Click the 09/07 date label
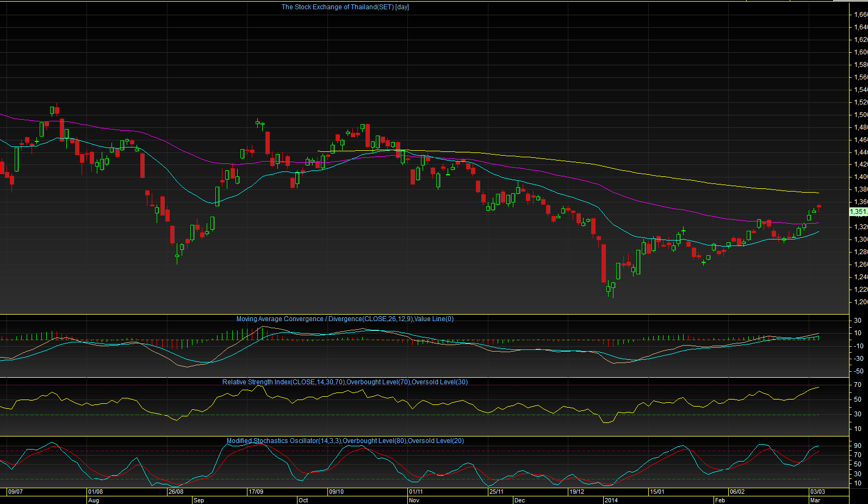Viewport: 868px width, 504px height. click(x=15, y=491)
